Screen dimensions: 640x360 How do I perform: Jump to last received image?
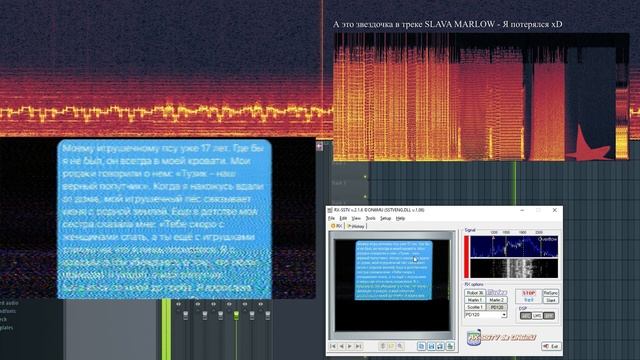coord(358,346)
